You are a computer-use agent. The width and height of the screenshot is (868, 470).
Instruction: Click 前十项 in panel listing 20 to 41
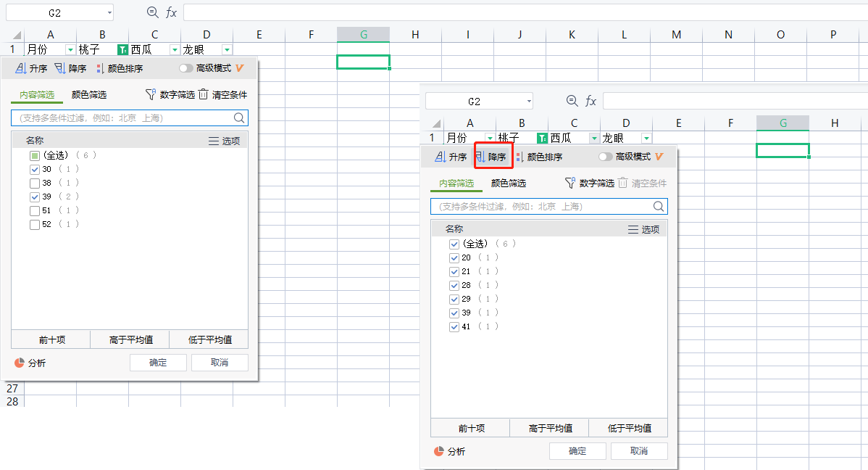pos(472,429)
